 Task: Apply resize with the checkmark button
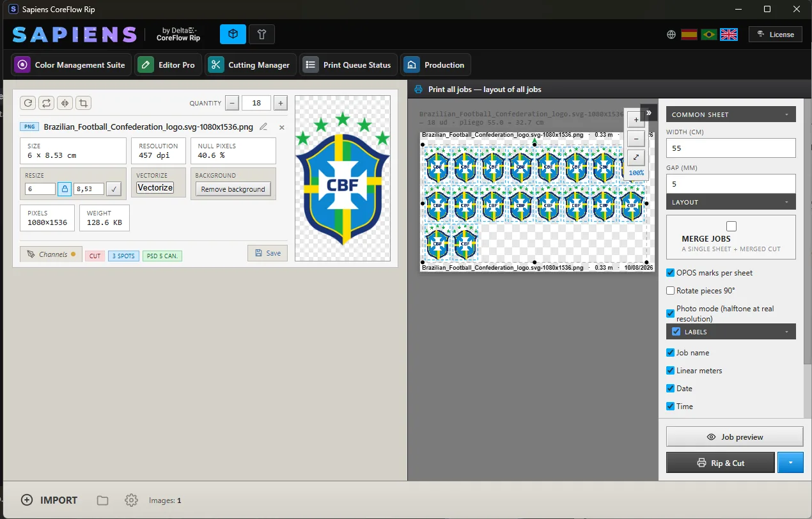point(113,189)
